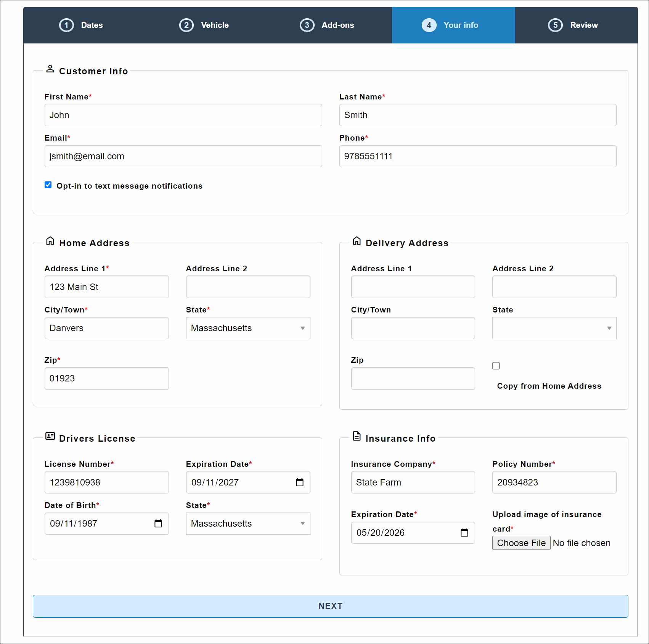Jump to the Review step

pos(573,25)
